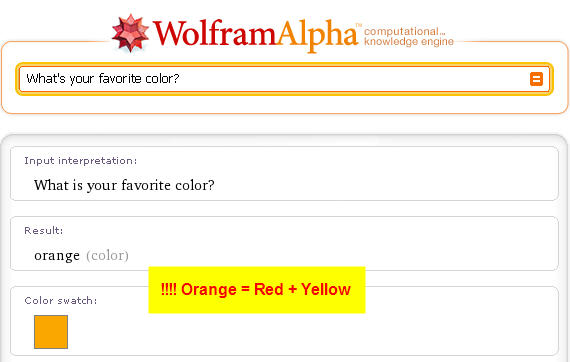The width and height of the screenshot is (570, 362).
Task: Click the orange color swatch square
Action: (51, 332)
